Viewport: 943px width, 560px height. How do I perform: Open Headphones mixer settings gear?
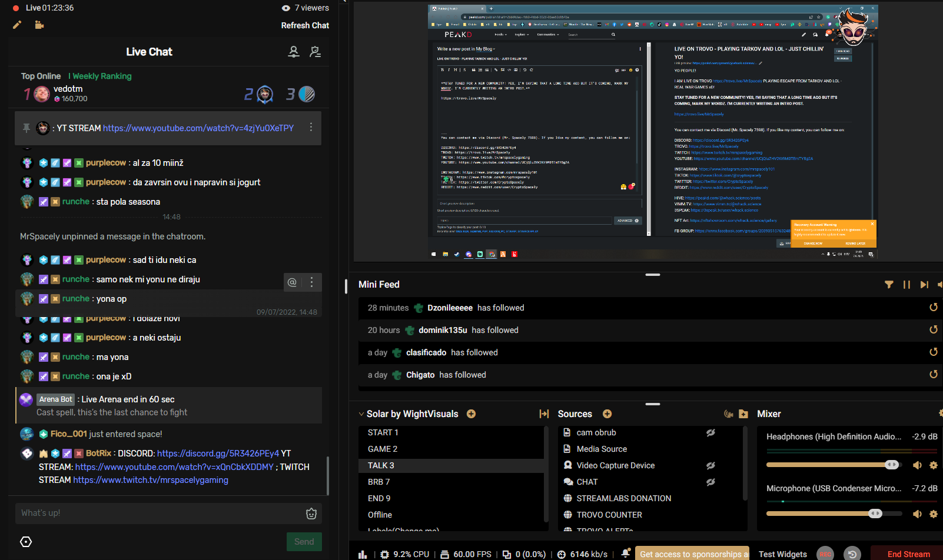[933, 465]
